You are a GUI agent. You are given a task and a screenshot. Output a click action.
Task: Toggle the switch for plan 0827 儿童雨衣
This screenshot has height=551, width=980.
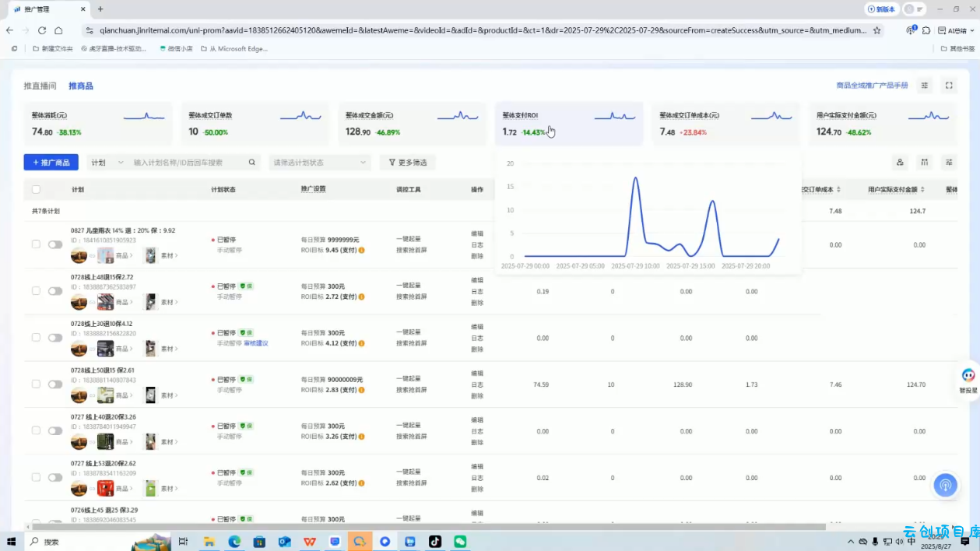pyautogui.click(x=55, y=244)
